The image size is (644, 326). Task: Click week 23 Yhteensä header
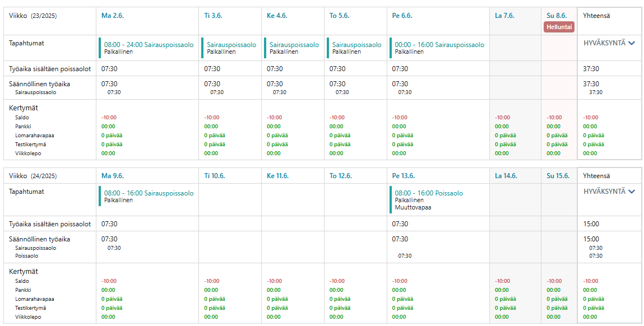(596, 16)
